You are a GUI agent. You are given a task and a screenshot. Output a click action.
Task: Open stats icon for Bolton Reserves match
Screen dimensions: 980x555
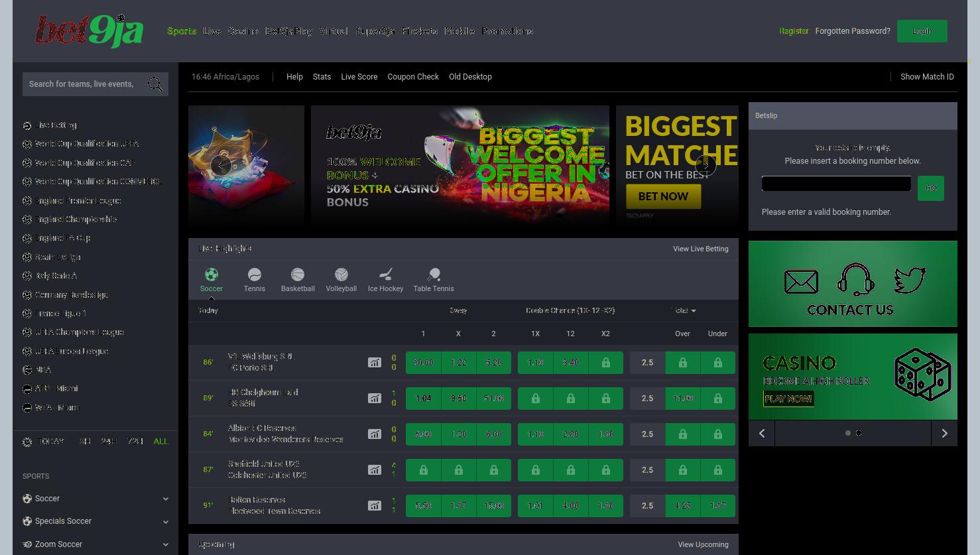click(x=375, y=506)
